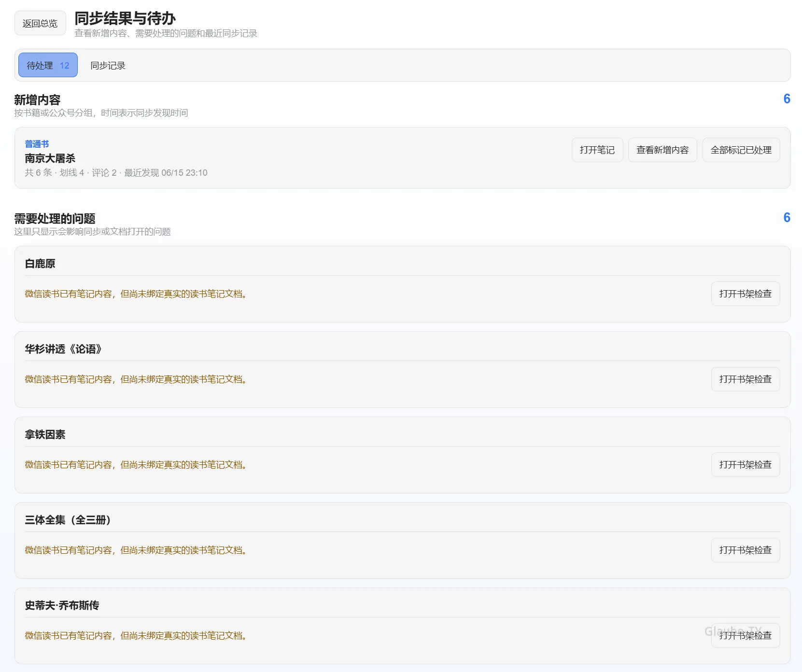Click the 史蒂夫·乔布斯传 title
Viewport: 802px width, 672px height.
[62, 605]
